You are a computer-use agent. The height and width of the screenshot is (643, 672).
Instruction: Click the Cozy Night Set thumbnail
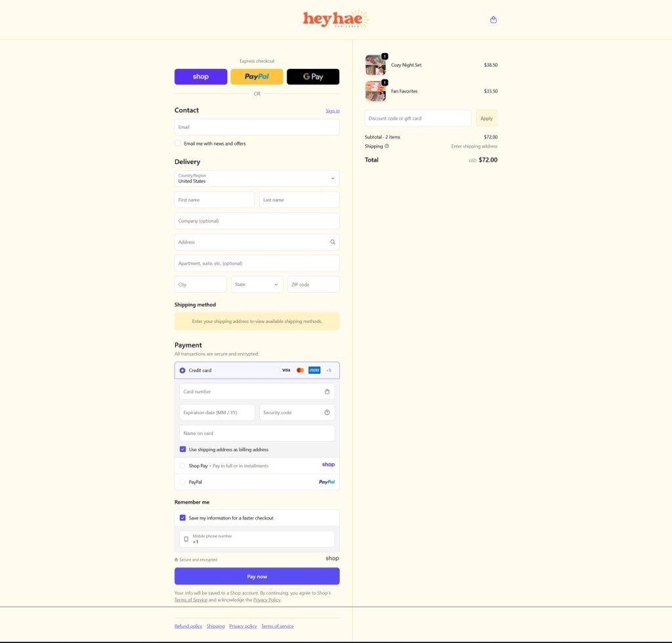point(375,66)
